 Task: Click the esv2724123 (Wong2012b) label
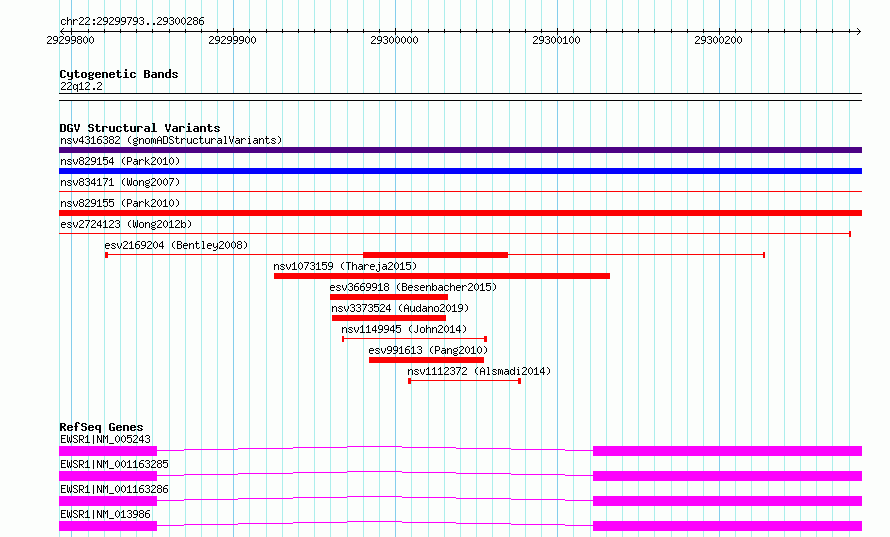click(x=126, y=224)
